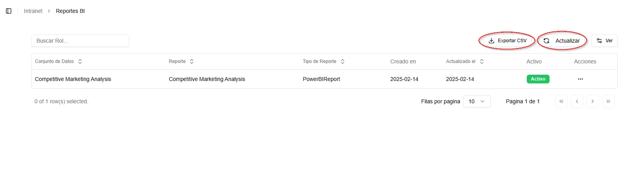
Task: Click the PowerBIReport type cell
Action: pyautogui.click(x=321, y=79)
